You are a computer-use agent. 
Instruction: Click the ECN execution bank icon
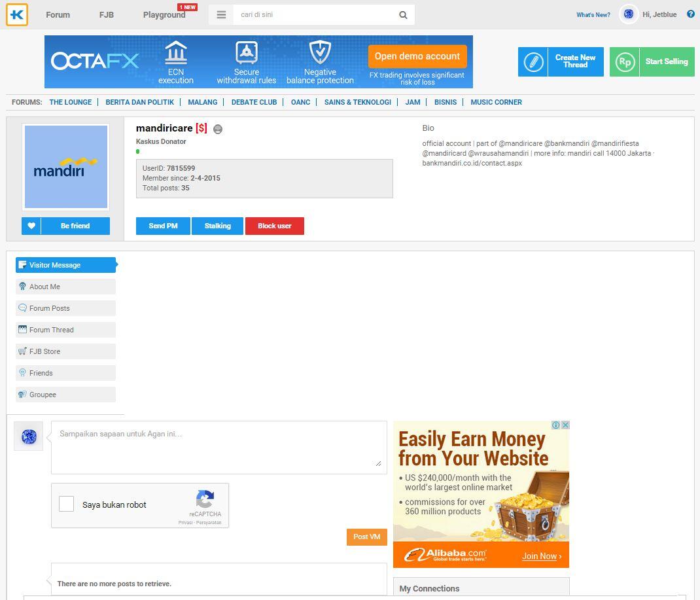[x=176, y=52]
